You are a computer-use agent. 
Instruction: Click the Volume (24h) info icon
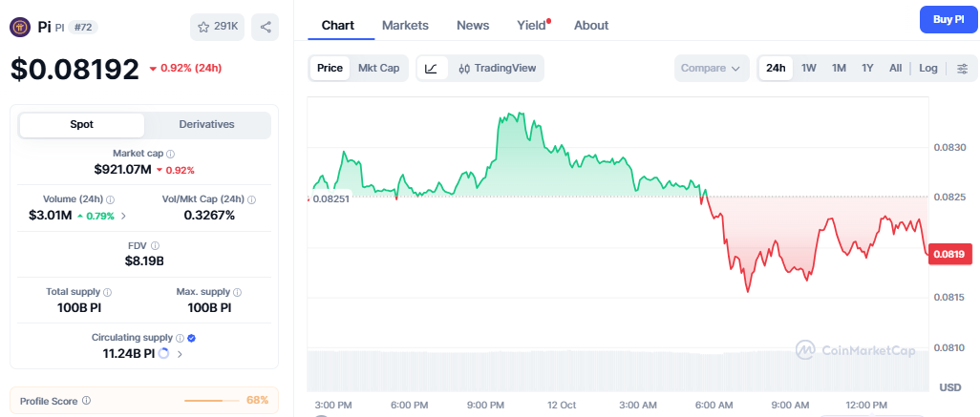(x=111, y=199)
